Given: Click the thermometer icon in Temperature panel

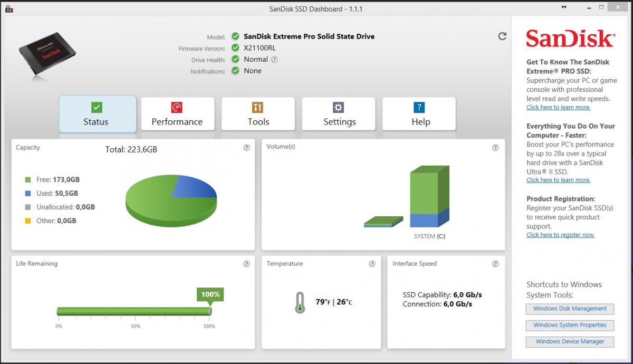Looking at the screenshot, I should pos(300,303).
